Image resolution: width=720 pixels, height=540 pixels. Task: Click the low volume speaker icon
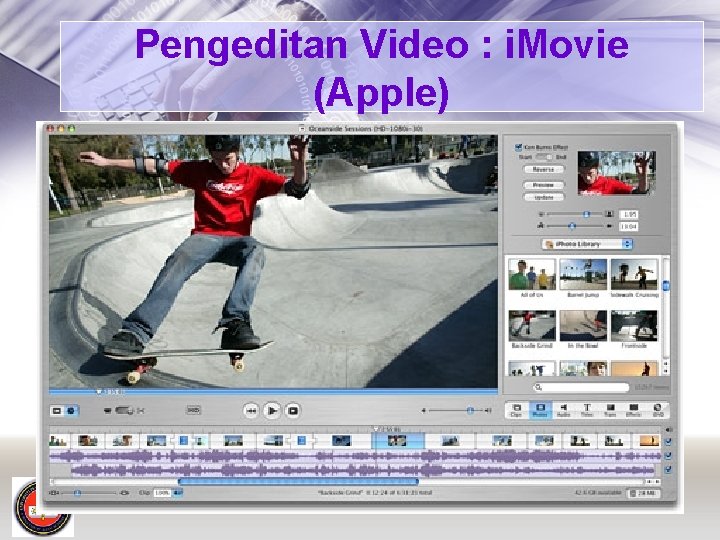click(x=423, y=411)
